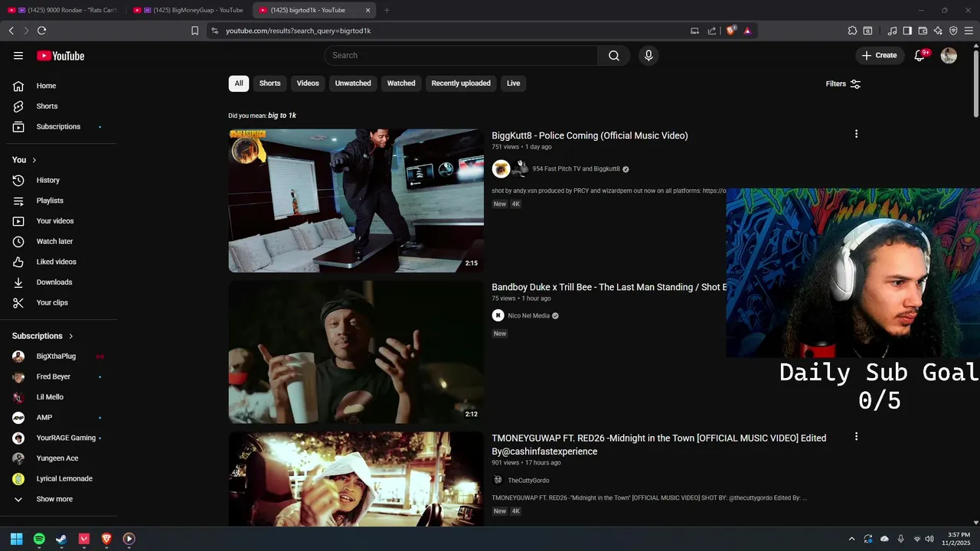Open more actions for TMONEYGUWAP video
Viewport: 980px width, 551px height.
click(856, 437)
